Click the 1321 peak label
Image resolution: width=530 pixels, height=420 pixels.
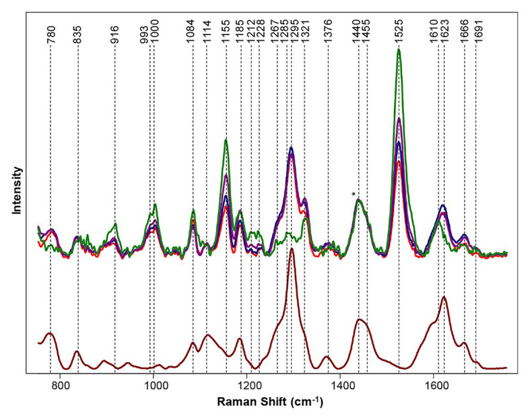pos(304,32)
